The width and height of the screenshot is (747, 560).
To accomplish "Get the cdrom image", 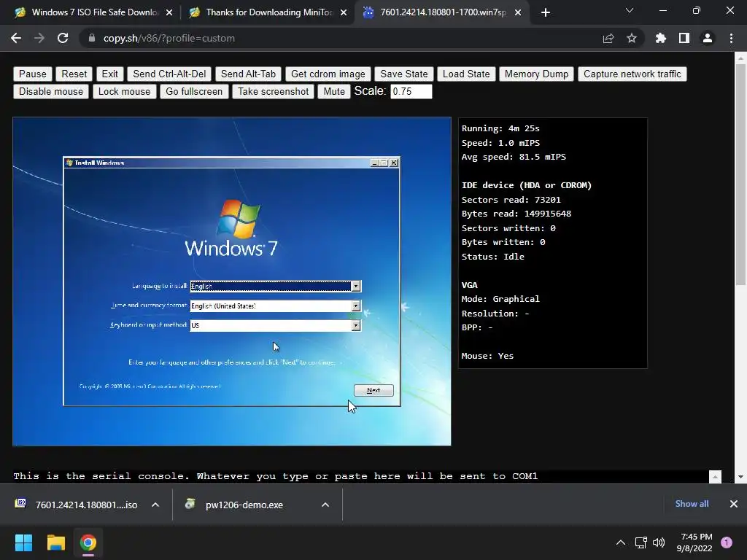I will [x=328, y=74].
